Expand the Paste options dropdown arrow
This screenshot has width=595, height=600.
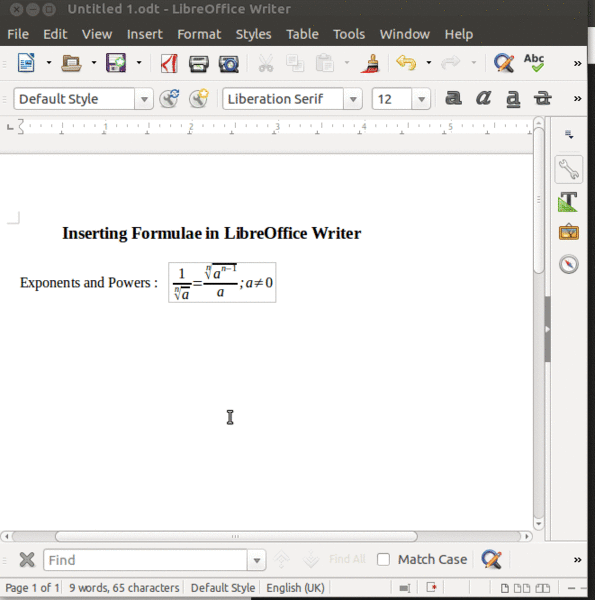coord(347,62)
